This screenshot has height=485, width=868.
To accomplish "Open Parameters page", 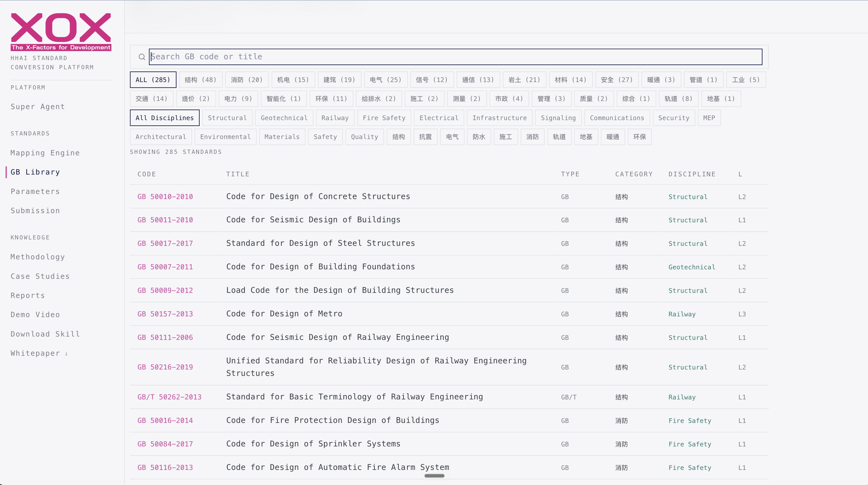I will tap(35, 191).
